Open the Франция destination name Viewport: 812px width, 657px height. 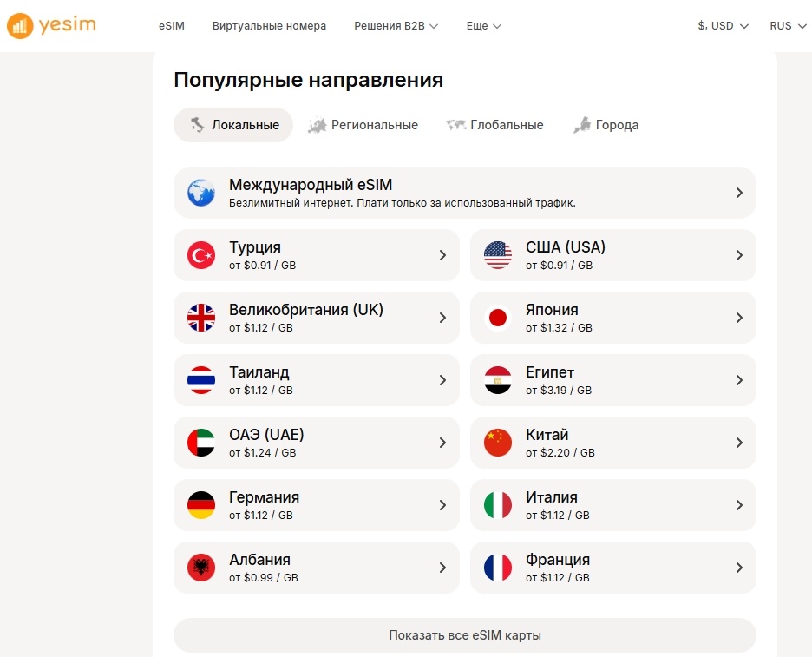pos(558,560)
